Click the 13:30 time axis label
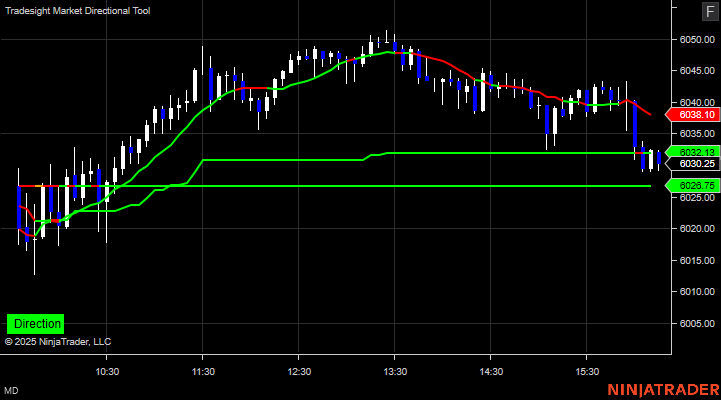 (x=395, y=371)
